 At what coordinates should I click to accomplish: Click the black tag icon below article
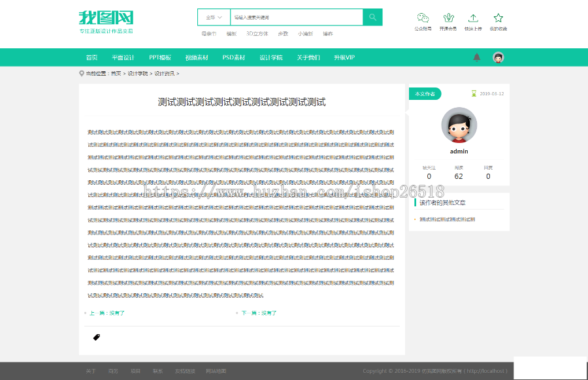[97, 338]
